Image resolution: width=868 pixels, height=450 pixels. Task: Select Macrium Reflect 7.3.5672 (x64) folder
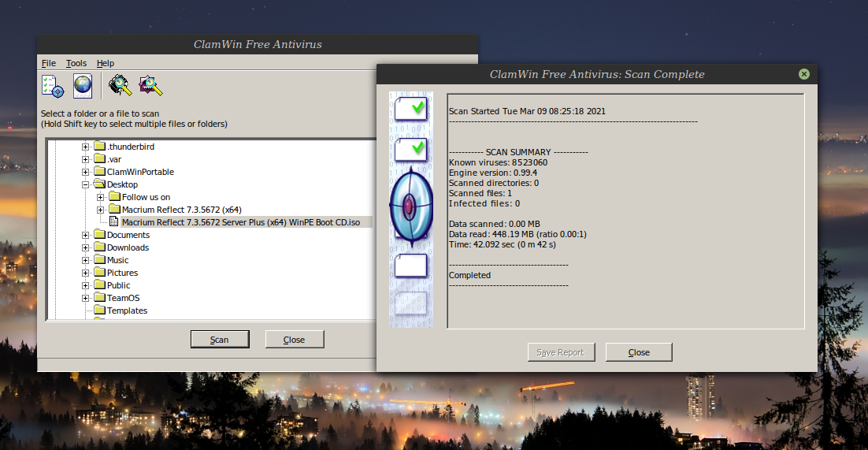[182, 210]
